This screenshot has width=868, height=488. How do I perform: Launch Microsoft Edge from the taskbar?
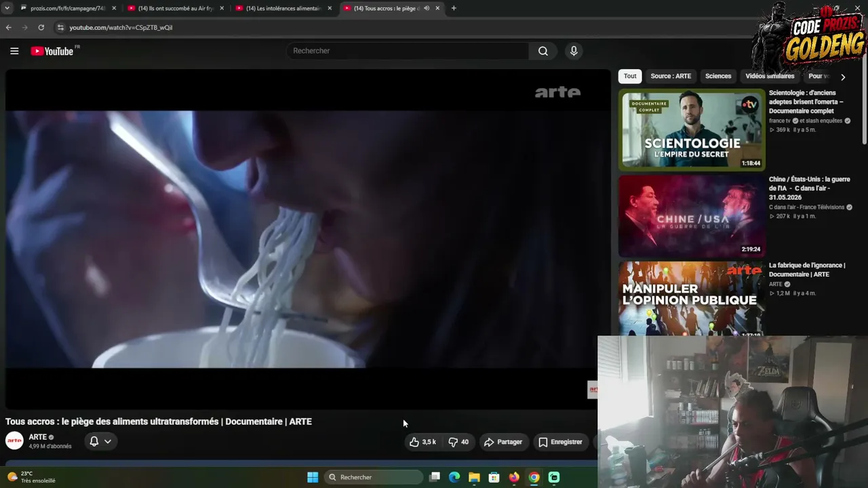click(x=454, y=477)
